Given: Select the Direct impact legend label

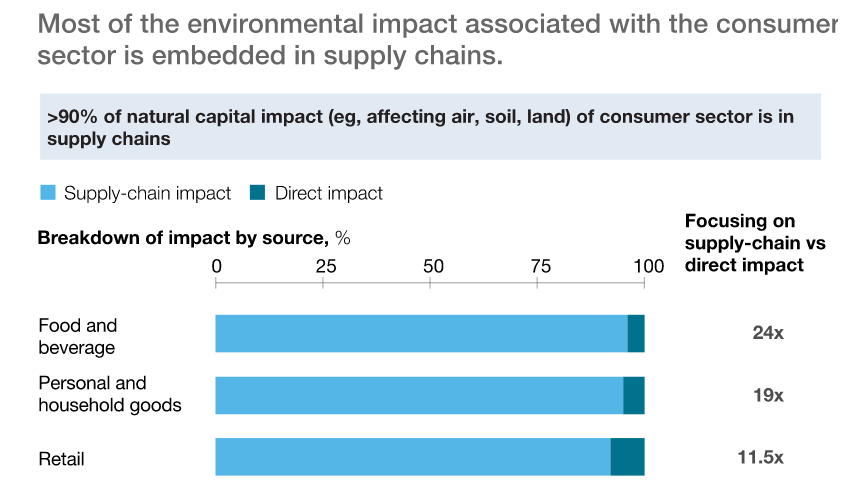Looking at the screenshot, I should point(329,194).
